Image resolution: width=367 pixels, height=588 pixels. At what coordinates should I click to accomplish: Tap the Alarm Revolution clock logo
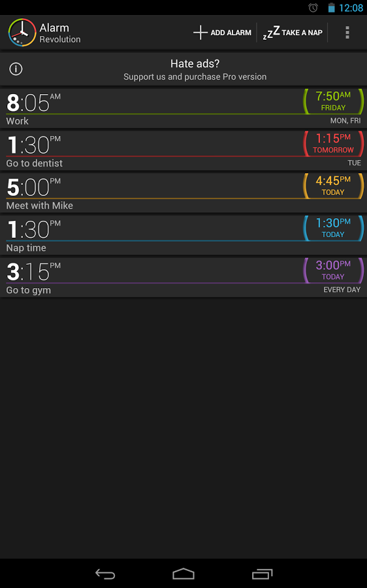22,33
